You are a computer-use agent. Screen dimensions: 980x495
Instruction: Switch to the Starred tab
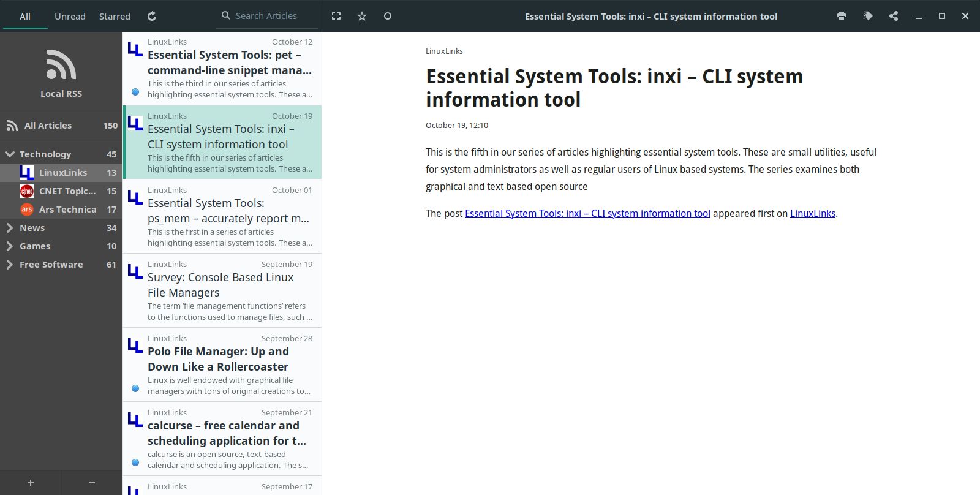pyautogui.click(x=115, y=16)
